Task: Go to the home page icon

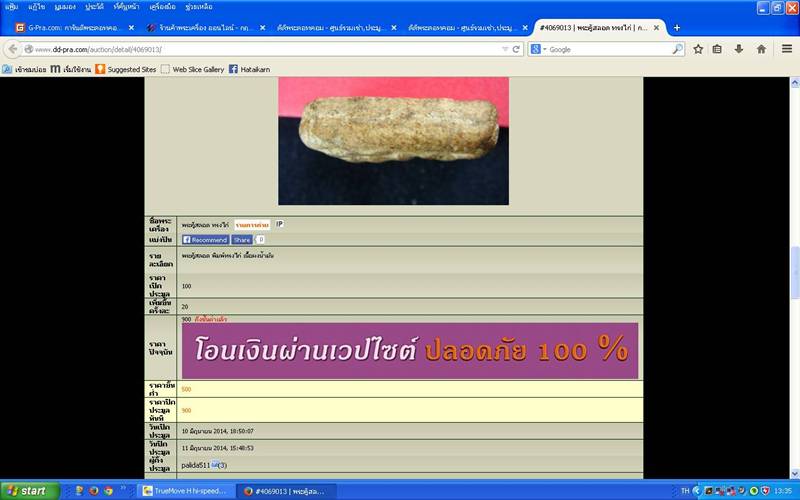Action: tap(761, 49)
